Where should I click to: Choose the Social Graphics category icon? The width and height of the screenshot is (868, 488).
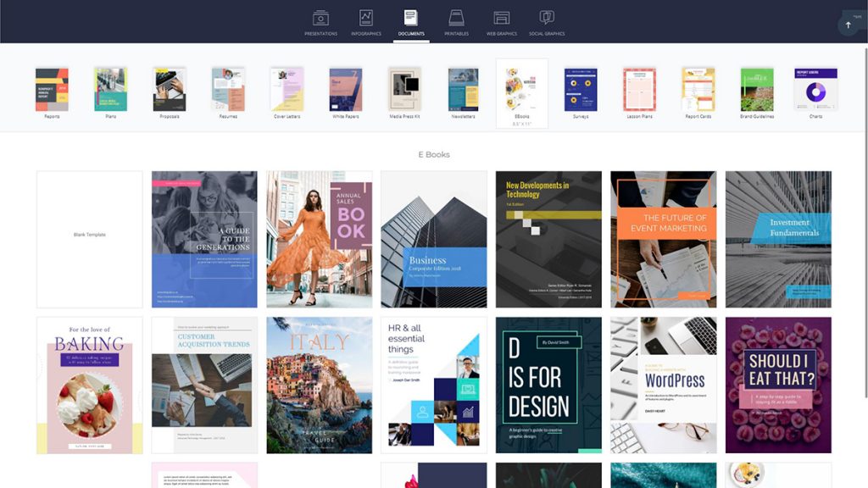click(x=547, y=23)
